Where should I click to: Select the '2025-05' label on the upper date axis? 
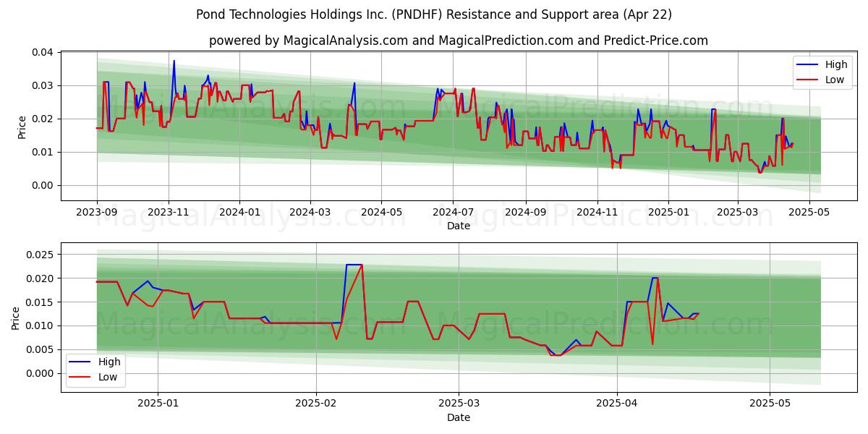pyautogui.click(x=809, y=213)
